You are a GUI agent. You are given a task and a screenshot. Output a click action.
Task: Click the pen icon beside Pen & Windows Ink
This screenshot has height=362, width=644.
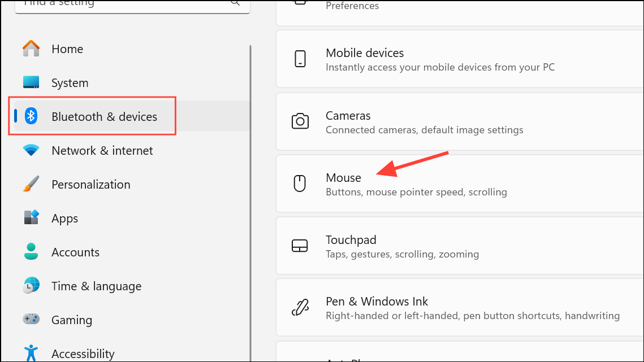(300, 307)
